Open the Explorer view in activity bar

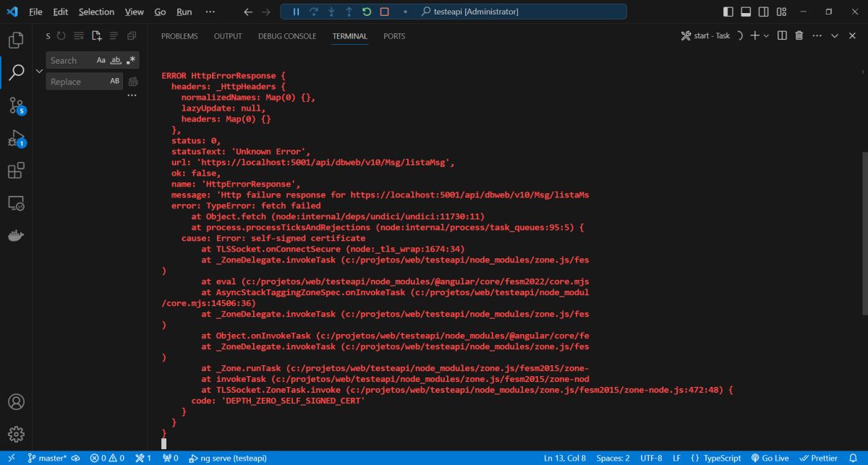pos(16,39)
